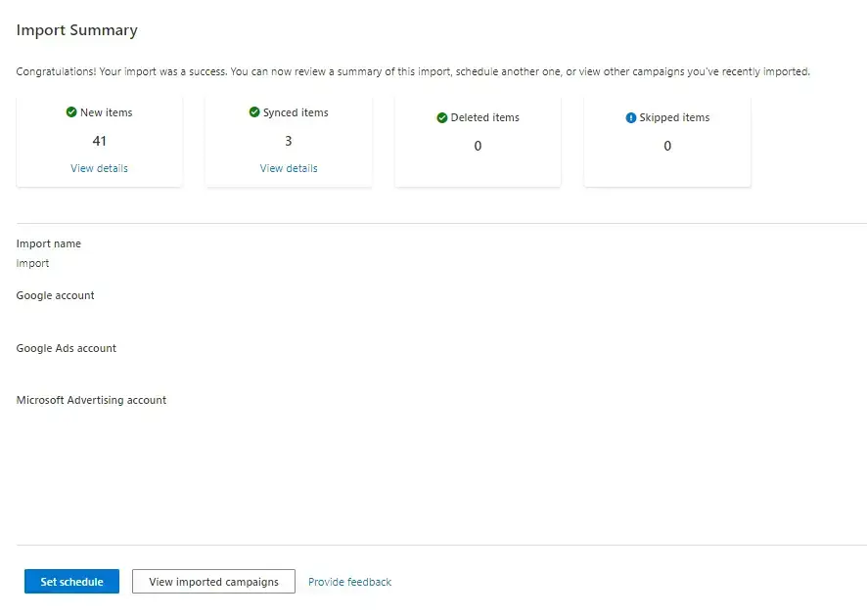867x616 pixels.
Task: Open View details under New items
Action: [x=99, y=168]
